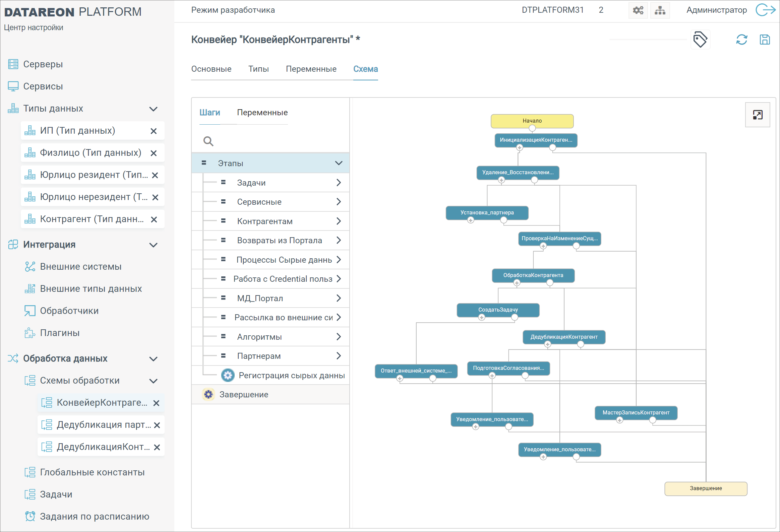780x532 pixels.
Task: Open the Основные tab
Action: click(x=211, y=69)
